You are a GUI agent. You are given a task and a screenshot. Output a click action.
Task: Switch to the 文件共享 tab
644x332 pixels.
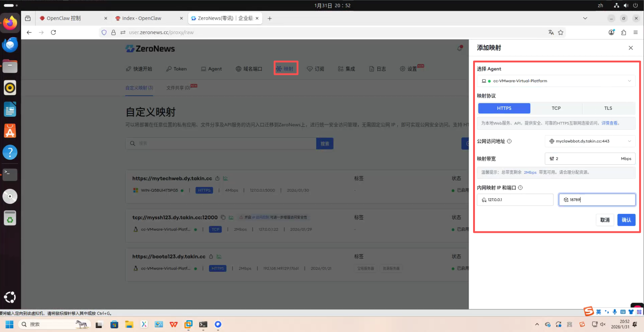179,88
